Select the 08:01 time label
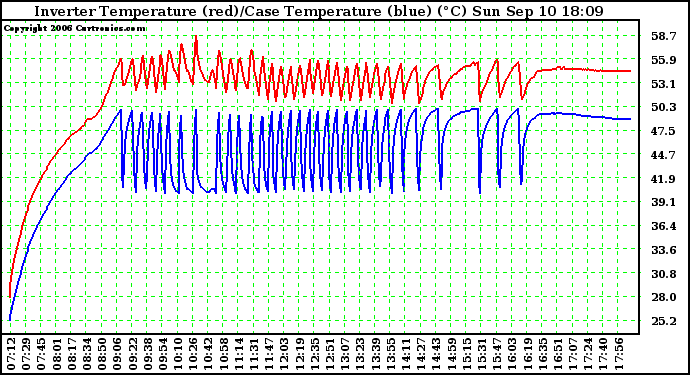The image size is (690, 375). point(56,354)
